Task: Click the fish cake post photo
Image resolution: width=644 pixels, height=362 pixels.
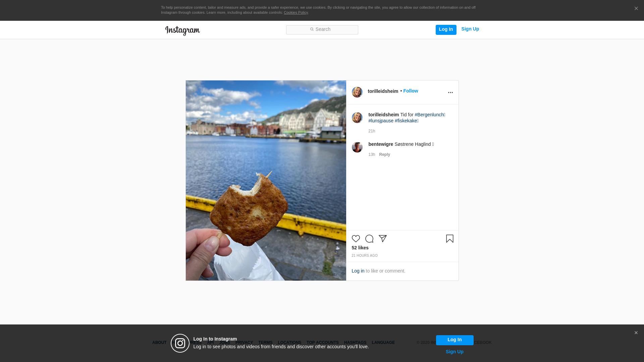Action: [x=266, y=180]
